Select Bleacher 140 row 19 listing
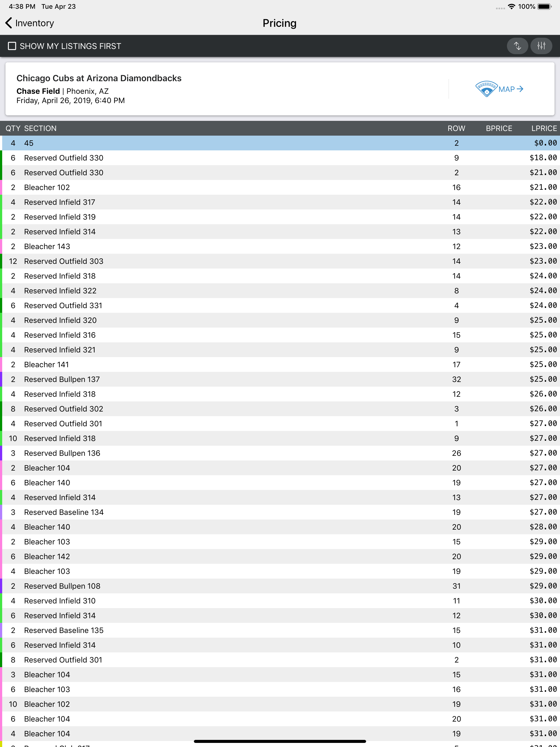Viewport: 560px width, 747px height. (280, 483)
